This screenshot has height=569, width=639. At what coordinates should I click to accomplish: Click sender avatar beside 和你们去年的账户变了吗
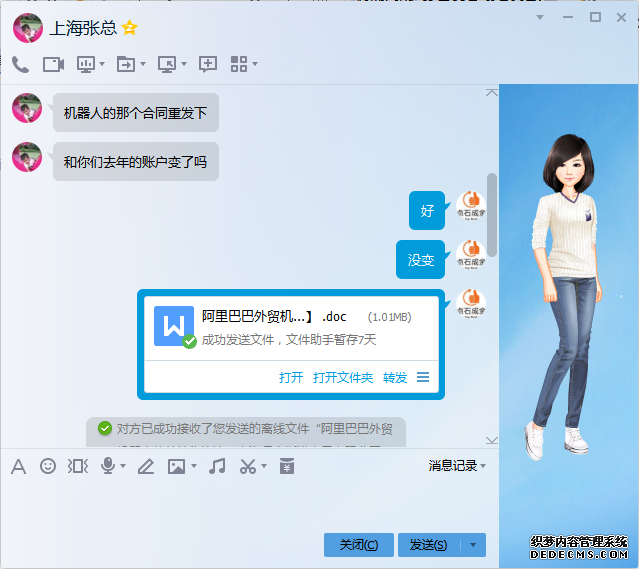[x=27, y=157]
